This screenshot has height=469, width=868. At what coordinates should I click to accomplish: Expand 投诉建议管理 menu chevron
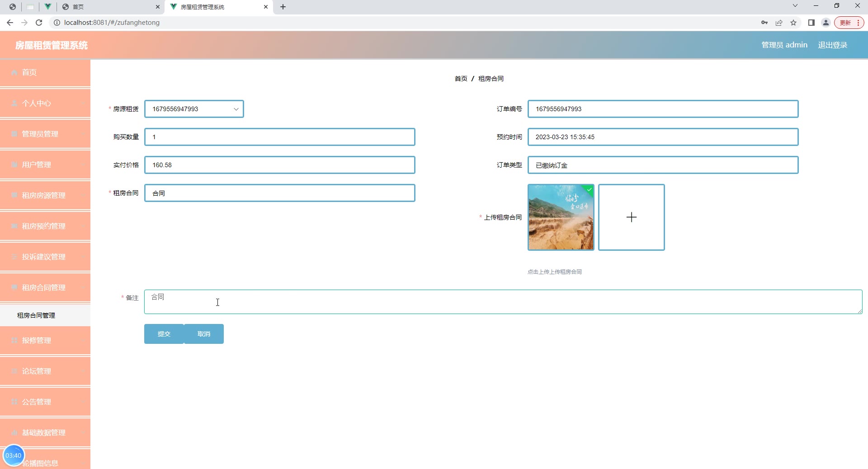83,257
